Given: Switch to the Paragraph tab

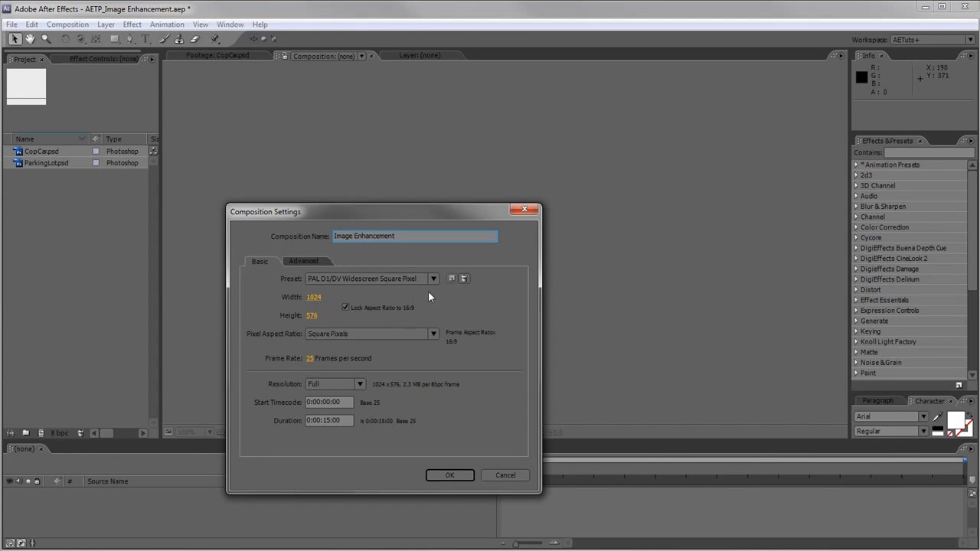Looking at the screenshot, I should click(x=877, y=401).
